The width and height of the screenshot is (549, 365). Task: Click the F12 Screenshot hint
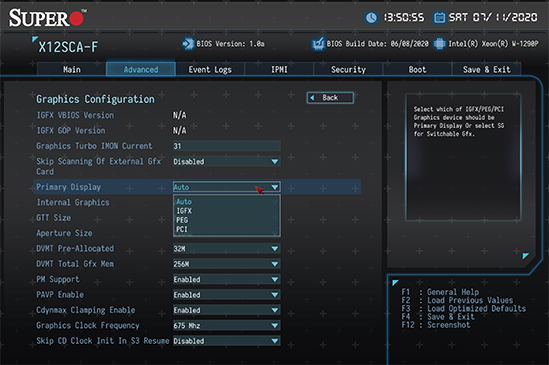coord(436,325)
